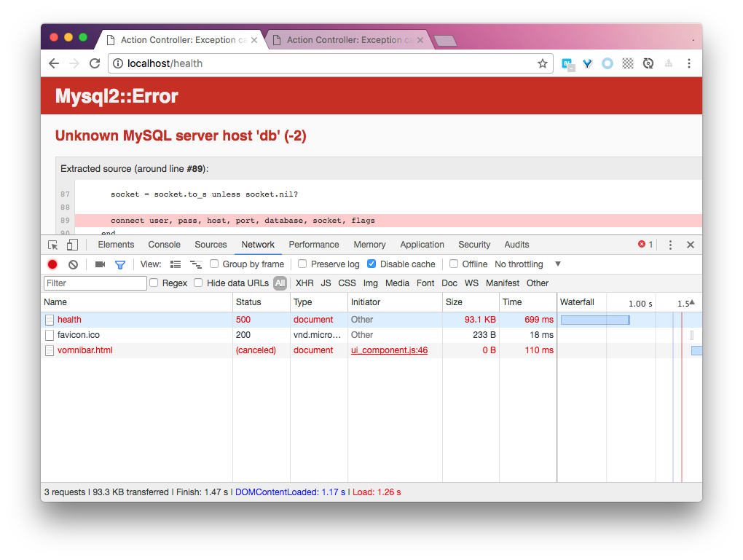
Task: Enable the Offline checkbox
Action: coord(454,264)
